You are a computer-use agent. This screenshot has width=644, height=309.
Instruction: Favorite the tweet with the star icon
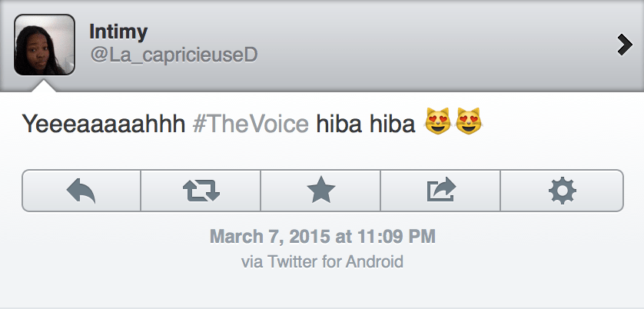(x=320, y=191)
